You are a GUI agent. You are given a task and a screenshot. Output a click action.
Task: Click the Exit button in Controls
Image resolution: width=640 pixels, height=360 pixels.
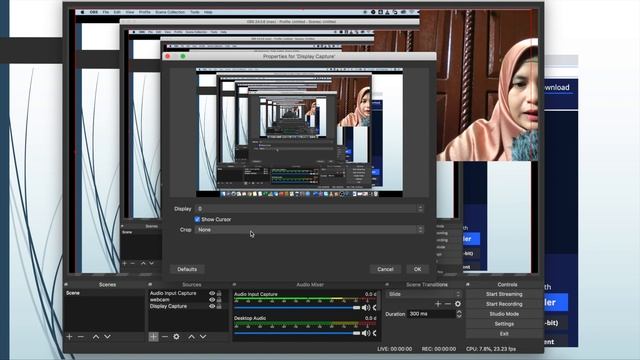pyautogui.click(x=504, y=333)
